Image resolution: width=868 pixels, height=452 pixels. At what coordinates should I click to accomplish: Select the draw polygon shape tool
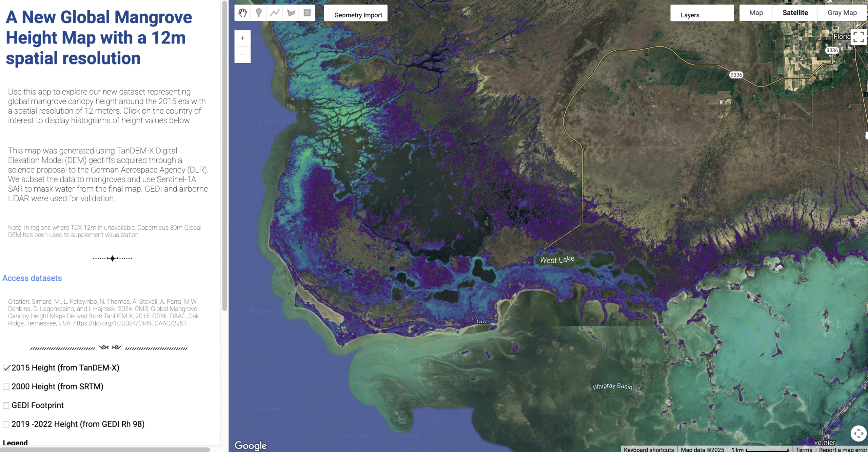(291, 13)
